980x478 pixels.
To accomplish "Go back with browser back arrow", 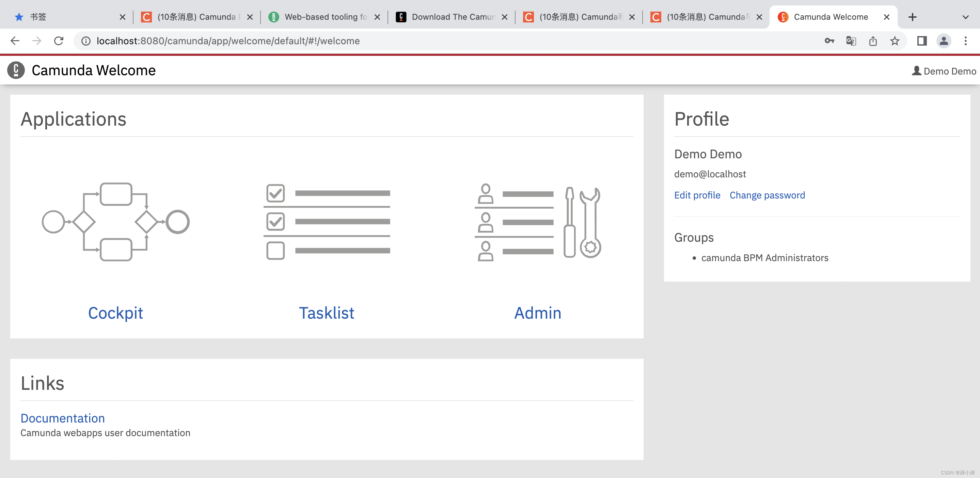I will pos(15,41).
